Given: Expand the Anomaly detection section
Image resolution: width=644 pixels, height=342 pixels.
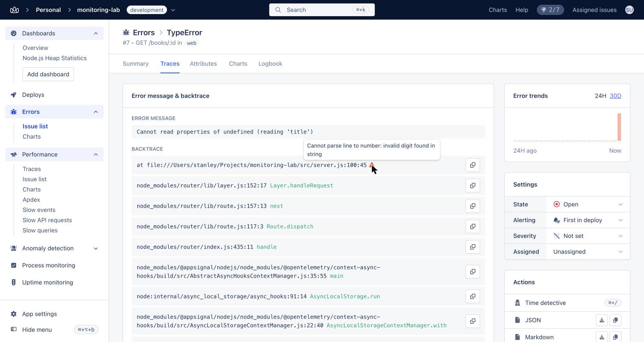Looking at the screenshot, I should pyautogui.click(x=96, y=248).
